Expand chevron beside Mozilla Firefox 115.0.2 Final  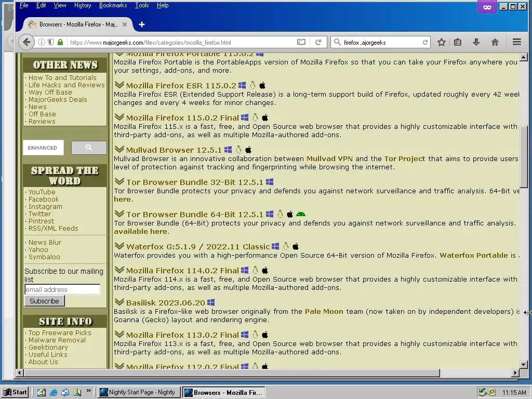coord(119,117)
